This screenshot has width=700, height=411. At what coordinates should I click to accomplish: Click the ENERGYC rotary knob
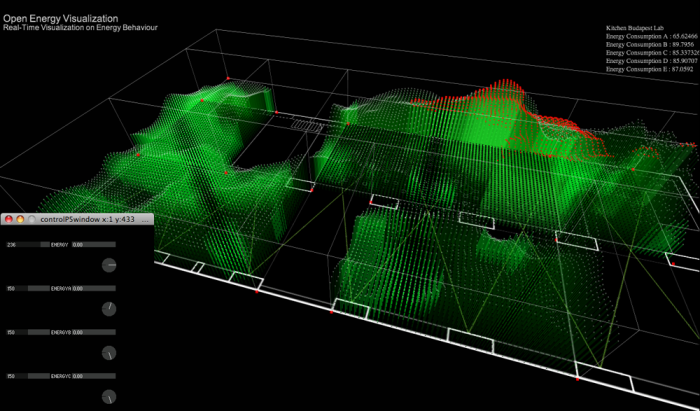tap(109, 396)
